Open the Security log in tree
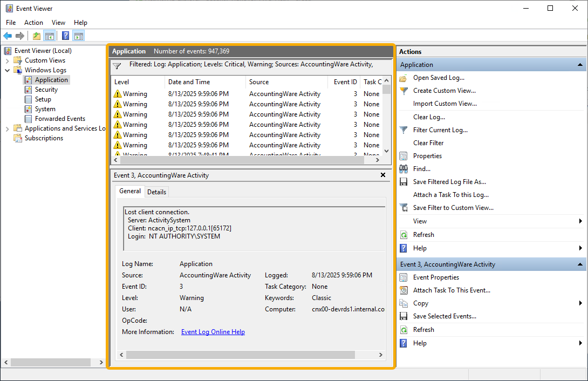The height and width of the screenshot is (381, 588). coord(46,90)
